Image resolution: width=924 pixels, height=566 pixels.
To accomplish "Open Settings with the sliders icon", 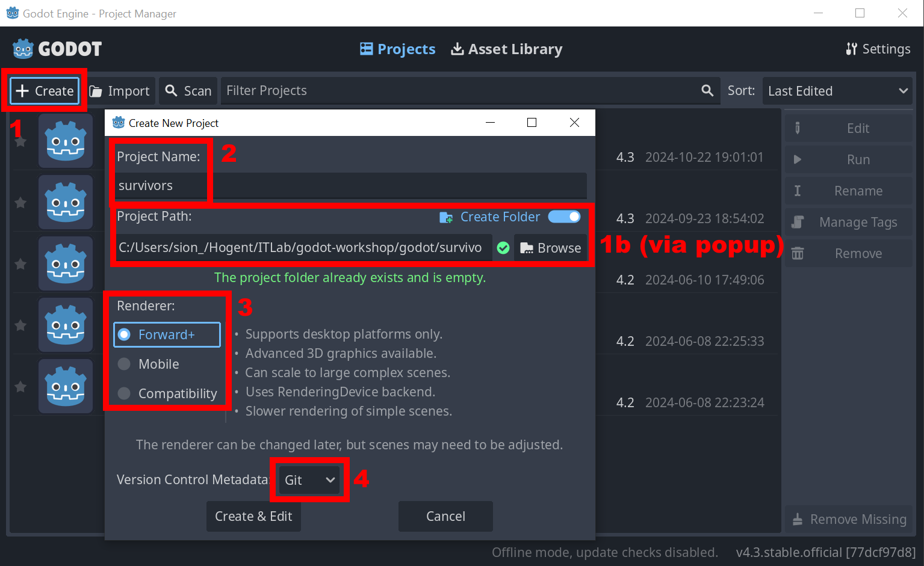I will (878, 49).
